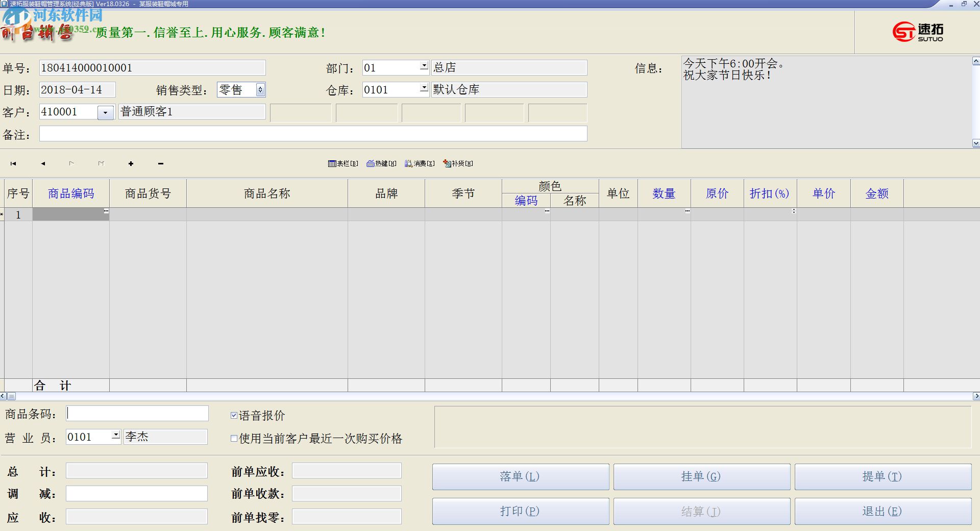Open the 颜色 编码 cell lookup ellipsis
This screenshot has width=980, height=531.
click(547, 211)
